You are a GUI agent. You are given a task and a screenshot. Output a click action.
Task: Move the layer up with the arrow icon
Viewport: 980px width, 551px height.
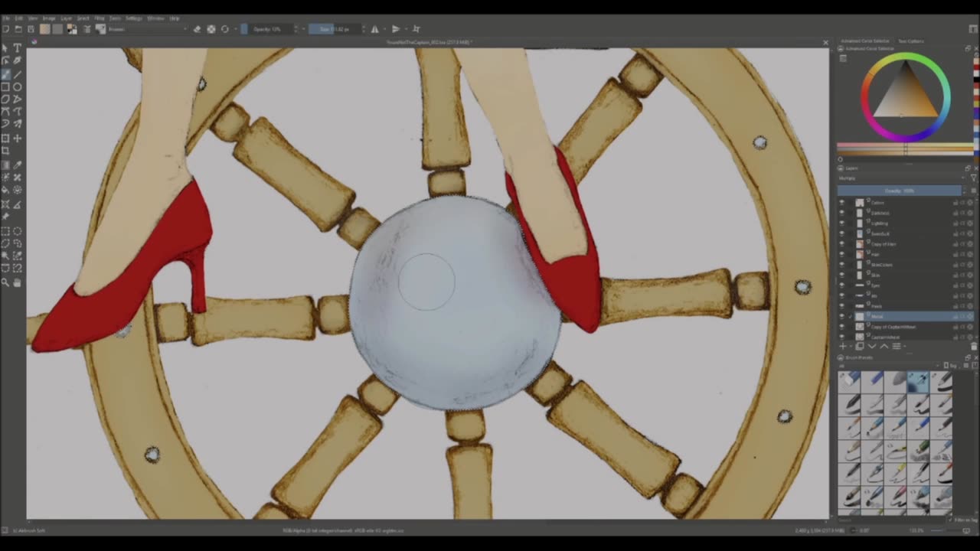point(884,346)
